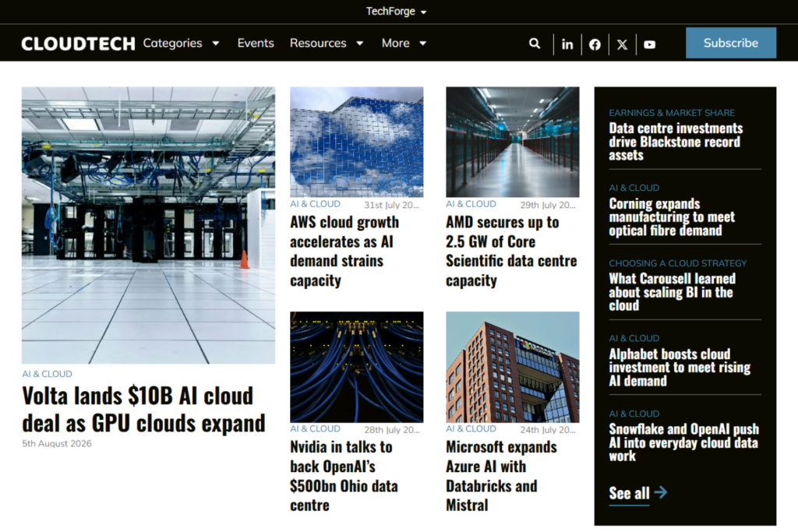Select Categories in the navigation bar

[x=172, y=44]
